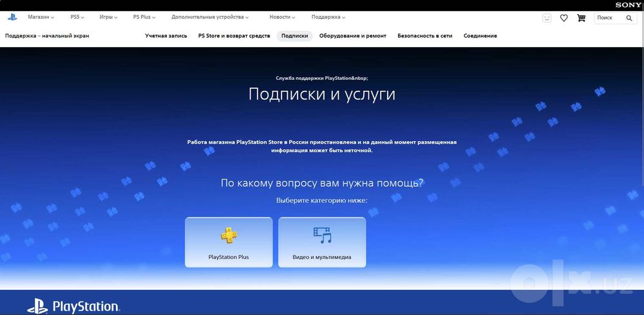Open the Соединение tab

480,35
